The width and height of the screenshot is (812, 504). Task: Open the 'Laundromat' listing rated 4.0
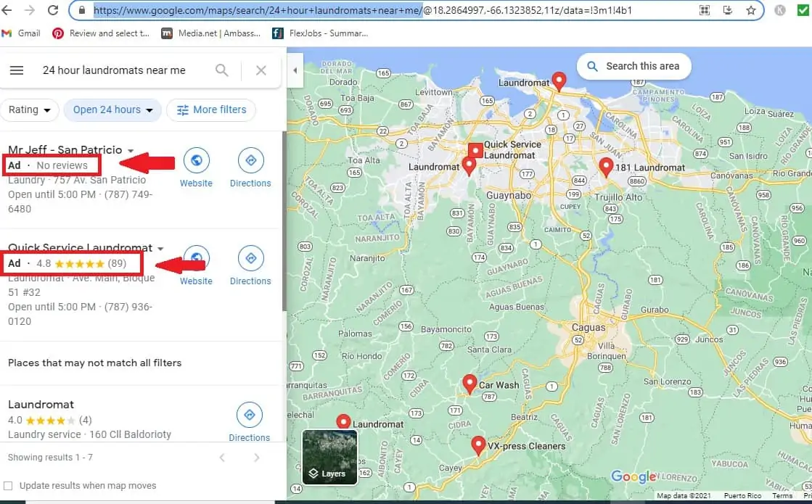pos(41,404)
